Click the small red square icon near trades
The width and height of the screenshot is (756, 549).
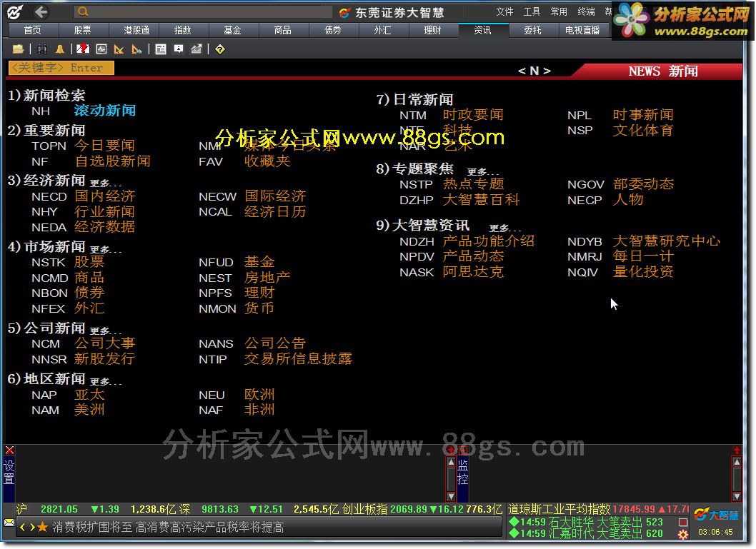tap(682, 522)
